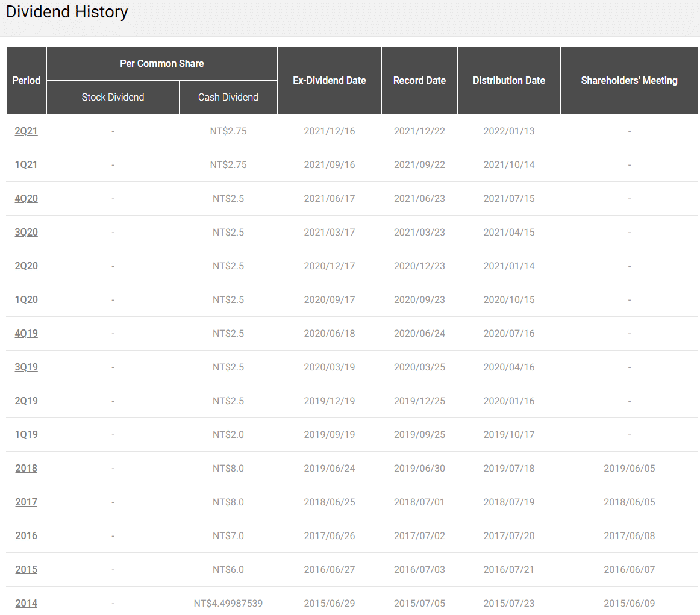Click the Distribution Date column header
This screenshot has height=615, width=700.
point(508,80)
